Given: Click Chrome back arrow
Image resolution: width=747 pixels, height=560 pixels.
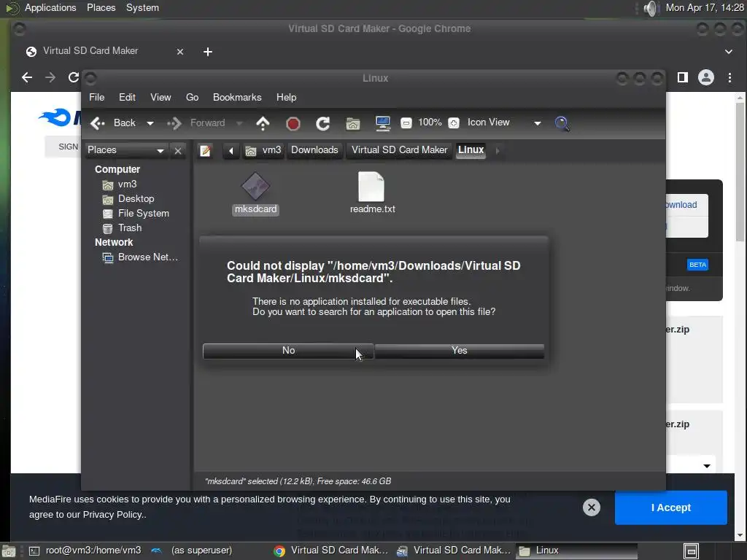Looking at the screenshot, I should tap(27, 77).
